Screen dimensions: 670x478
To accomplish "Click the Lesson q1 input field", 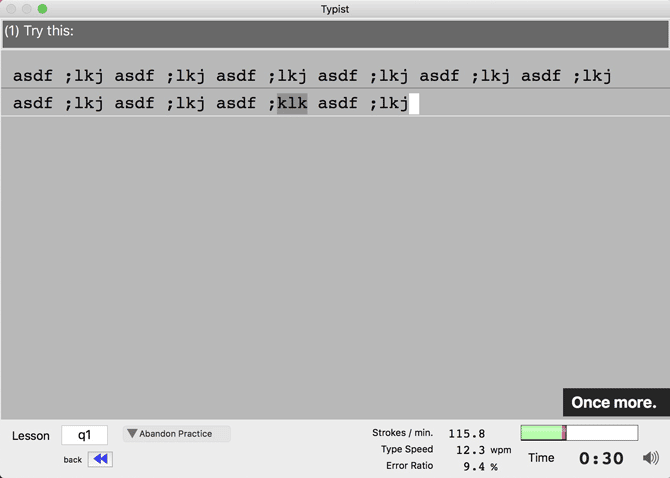I will pyautogui.click(x=84, y=435).
